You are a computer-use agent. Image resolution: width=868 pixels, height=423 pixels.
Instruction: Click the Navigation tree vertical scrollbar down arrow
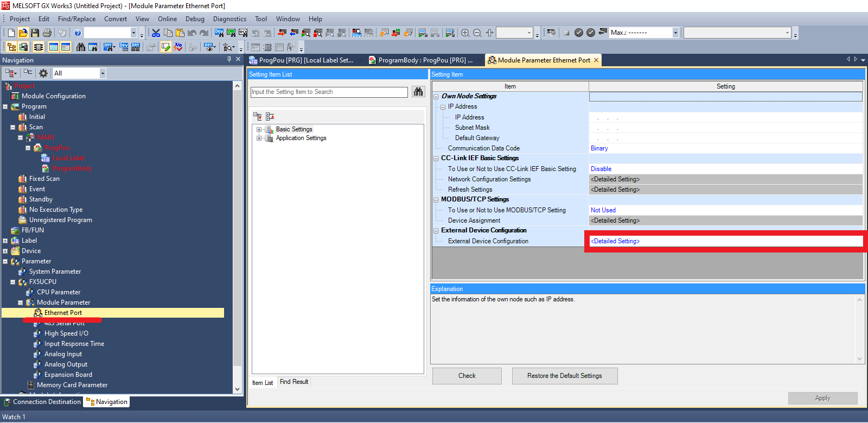pos(237,389)
